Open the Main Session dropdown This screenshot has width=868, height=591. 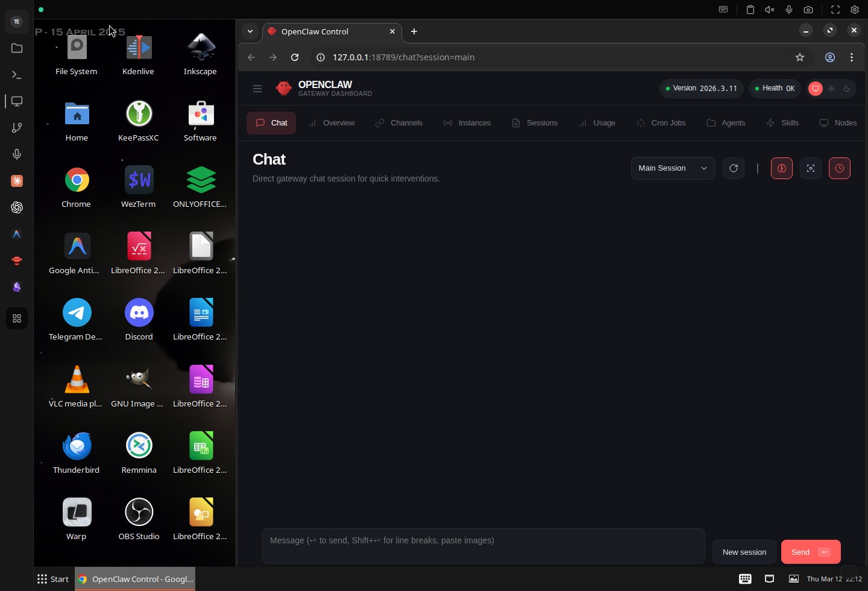pos(672,168)
